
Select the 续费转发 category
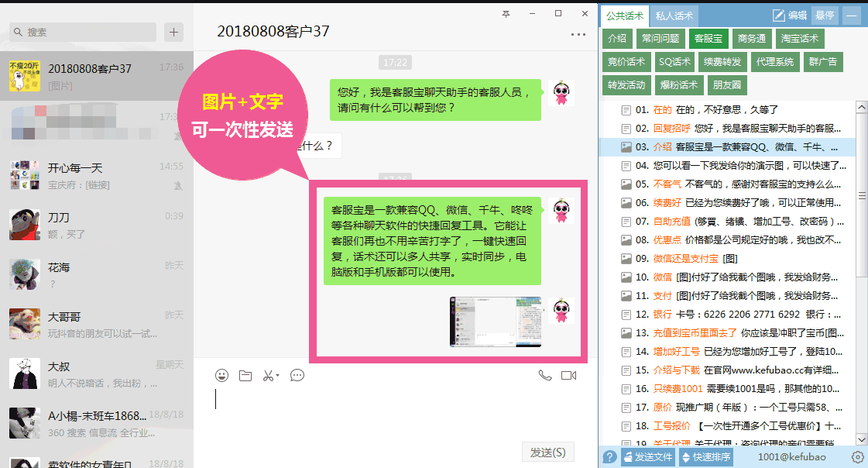click(x=722, y=61)
